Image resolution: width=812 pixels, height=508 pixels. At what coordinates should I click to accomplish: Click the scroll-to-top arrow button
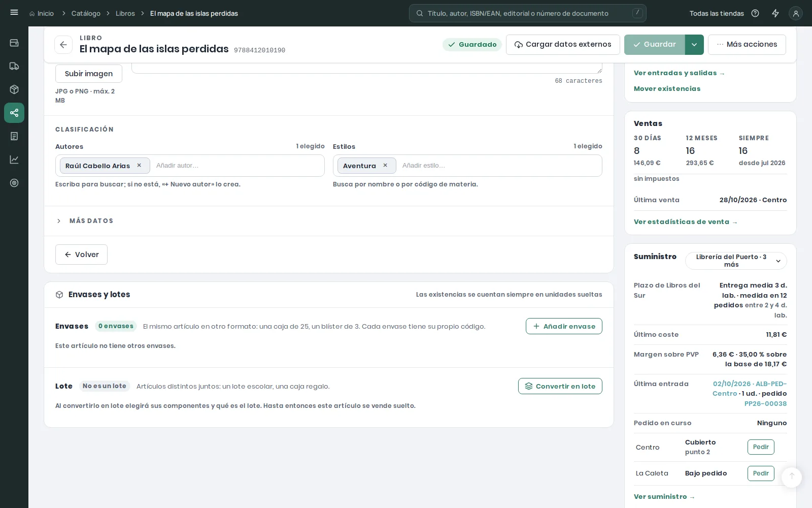click(x=792, y=477)
